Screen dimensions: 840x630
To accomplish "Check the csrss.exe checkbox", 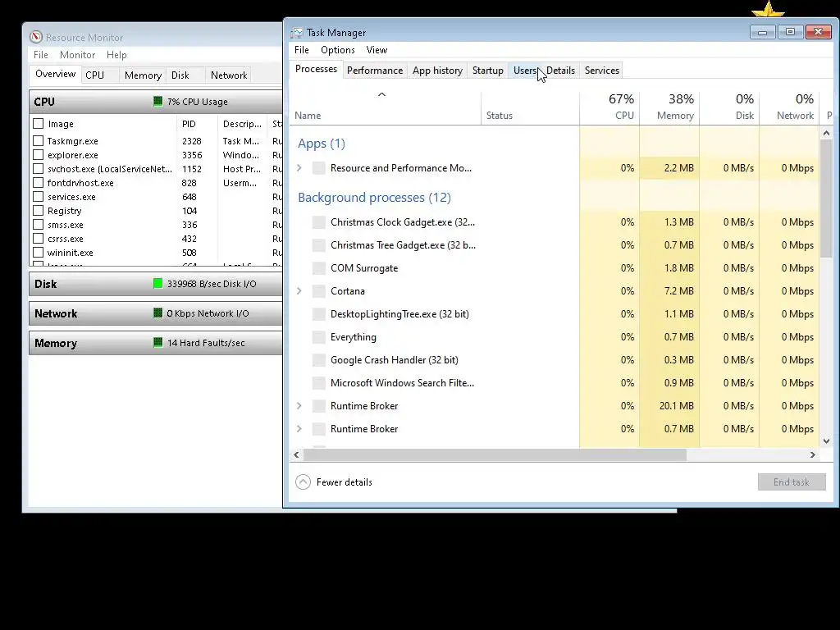I will pyautogui.click(x=38, y=239).
